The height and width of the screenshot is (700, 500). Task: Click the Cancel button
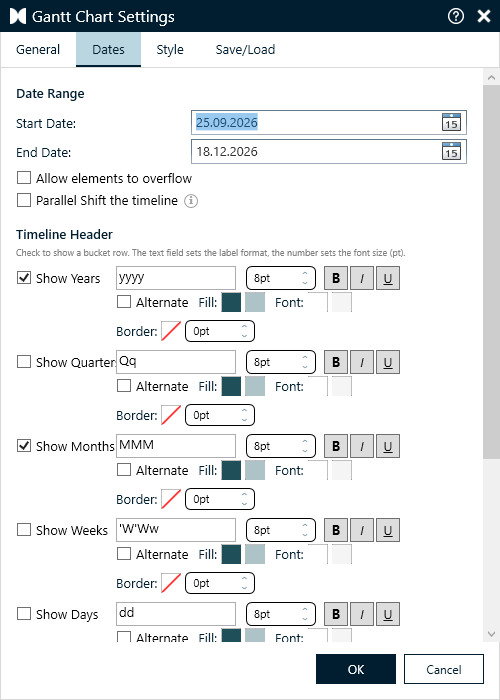(x=444, y=669)
